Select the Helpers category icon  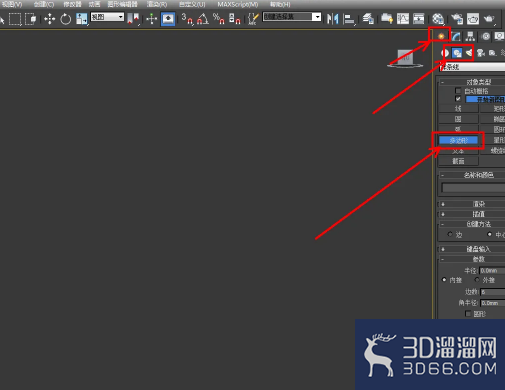(492, 53)
